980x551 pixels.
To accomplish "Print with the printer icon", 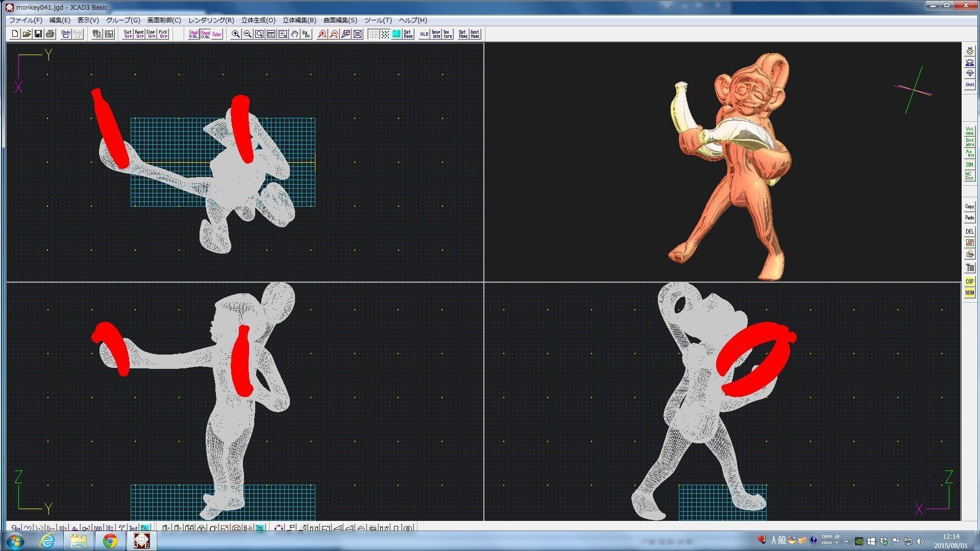I will pos(50,34).
